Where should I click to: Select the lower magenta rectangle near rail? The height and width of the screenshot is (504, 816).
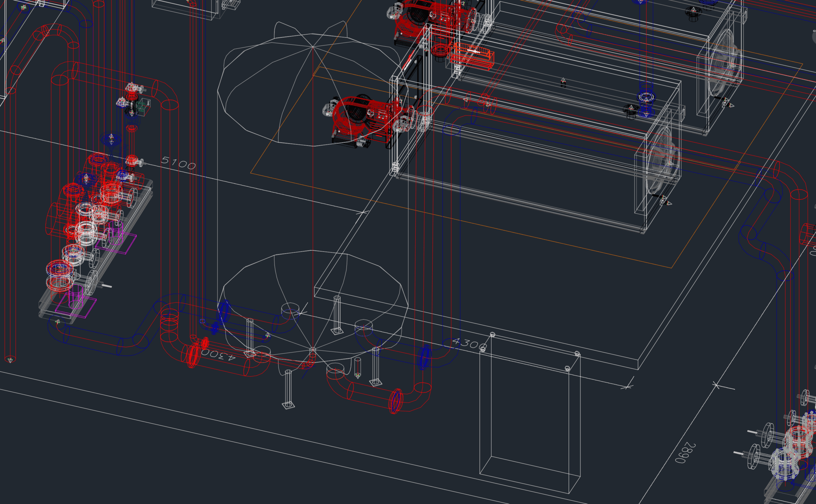tap(76, 305)
